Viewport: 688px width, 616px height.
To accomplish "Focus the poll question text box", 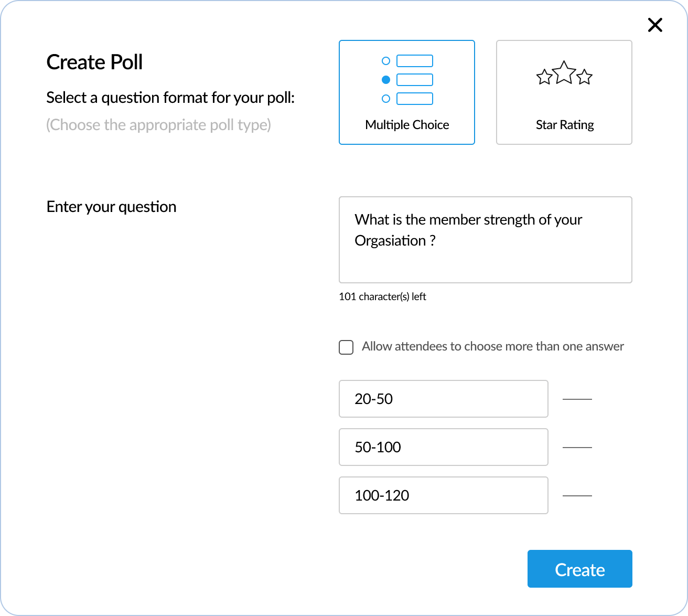I will (485, 240).
